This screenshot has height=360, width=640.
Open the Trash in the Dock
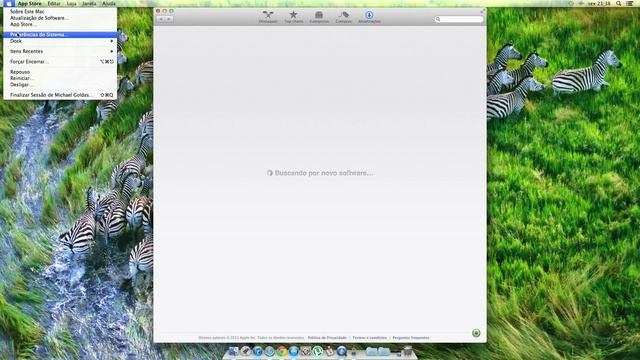coord(407,351)
